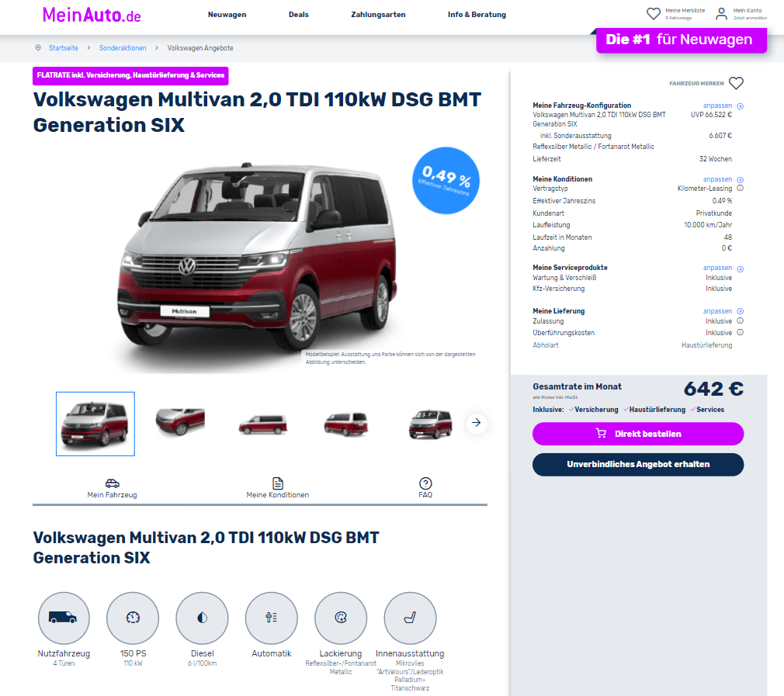Click next arrow in image gallery
The image size is (784, 696).
tap(476, 423)
